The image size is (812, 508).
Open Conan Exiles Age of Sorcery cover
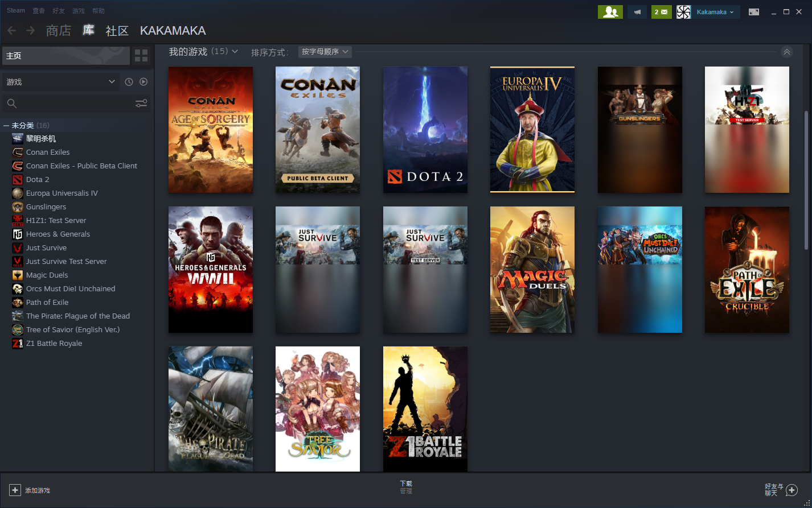pyautogui.click(x=211, y=130)
